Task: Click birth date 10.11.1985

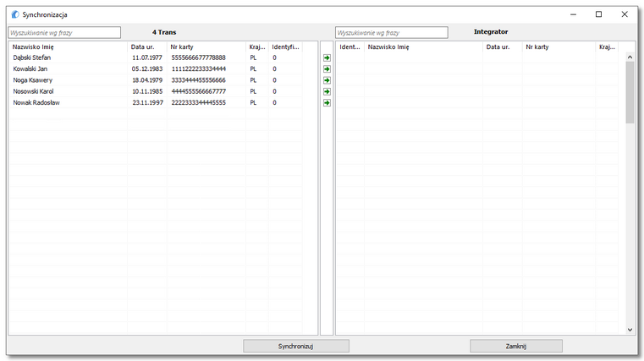Action: [147, 91]
